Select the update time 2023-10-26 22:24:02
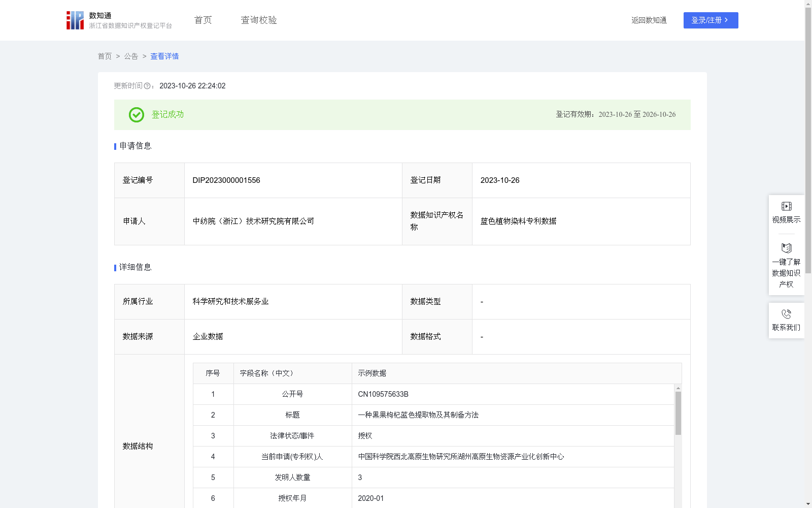 click(x=192, y=86)
